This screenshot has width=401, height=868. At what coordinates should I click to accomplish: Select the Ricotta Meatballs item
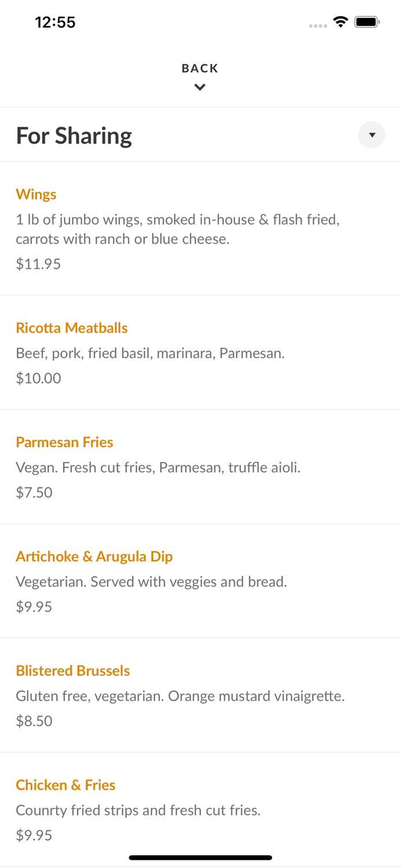pos(72,328)
